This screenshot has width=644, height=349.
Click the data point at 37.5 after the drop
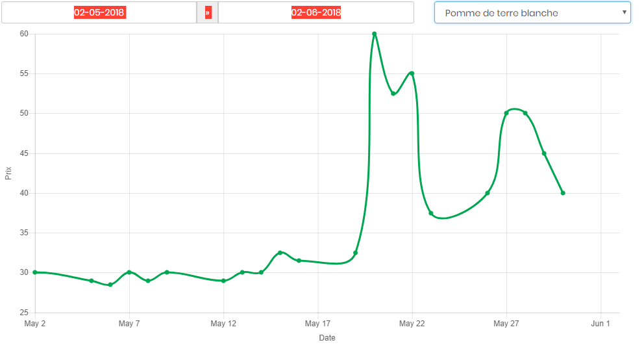coord(431,213)
